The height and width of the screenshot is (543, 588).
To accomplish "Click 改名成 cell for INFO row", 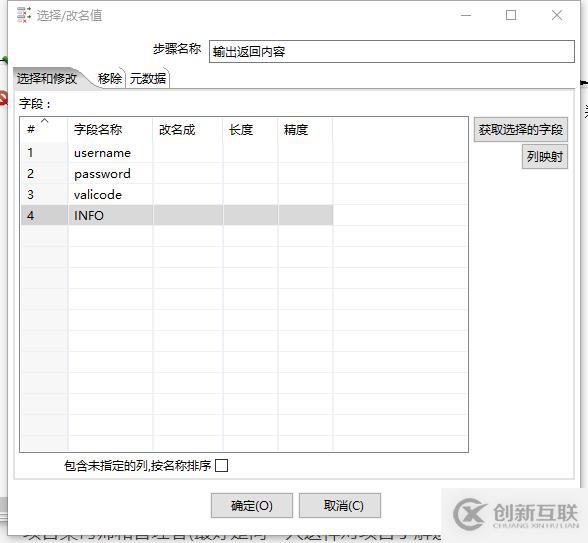I will tap(188, 216).
